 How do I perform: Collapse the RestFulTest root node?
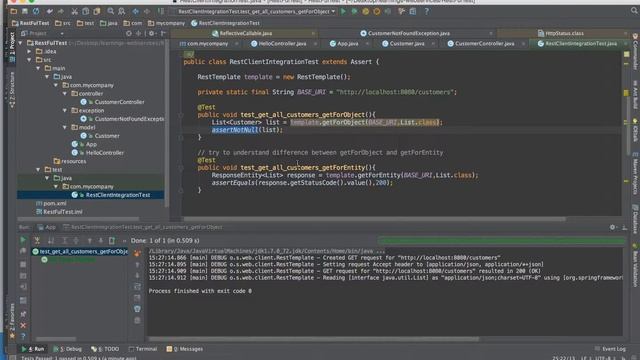coord(20,43)
